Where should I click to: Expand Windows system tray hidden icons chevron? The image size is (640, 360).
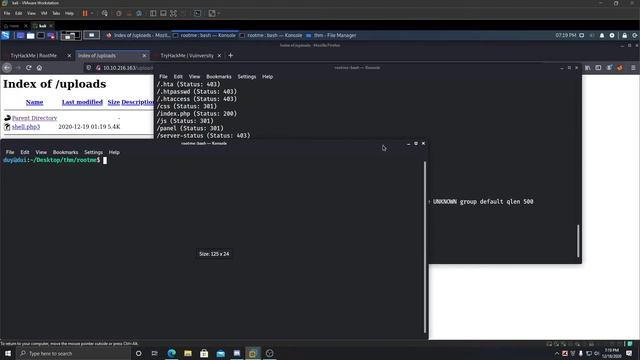tap(557, 353)
